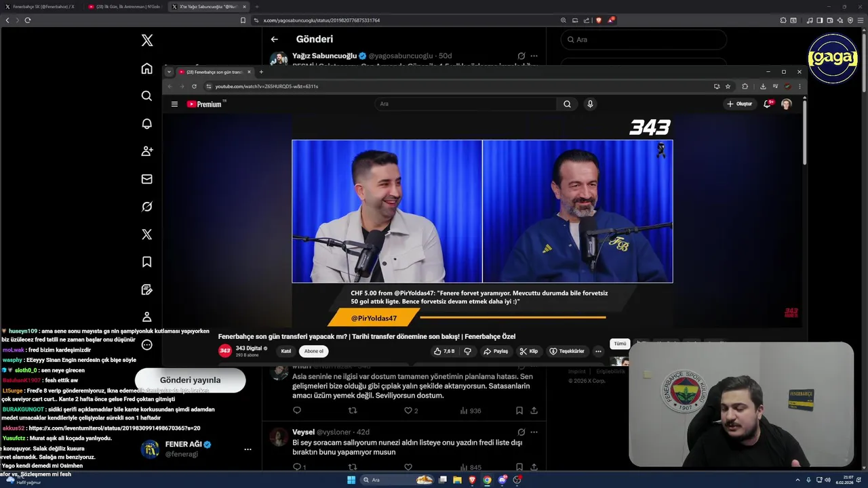Open extensions puzzle icon in YouTube window
Screen dimensions: 868x488
[745, 86]
